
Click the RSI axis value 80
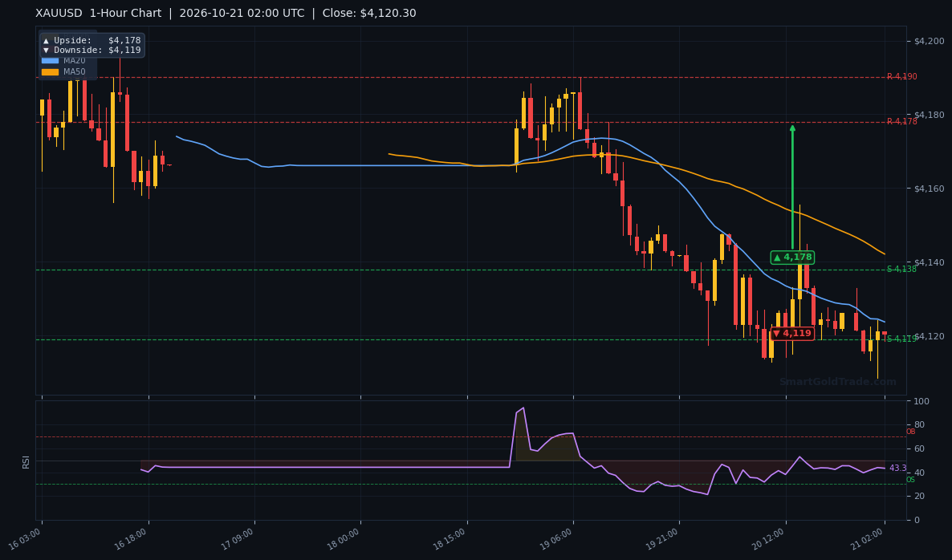(918, 424)
